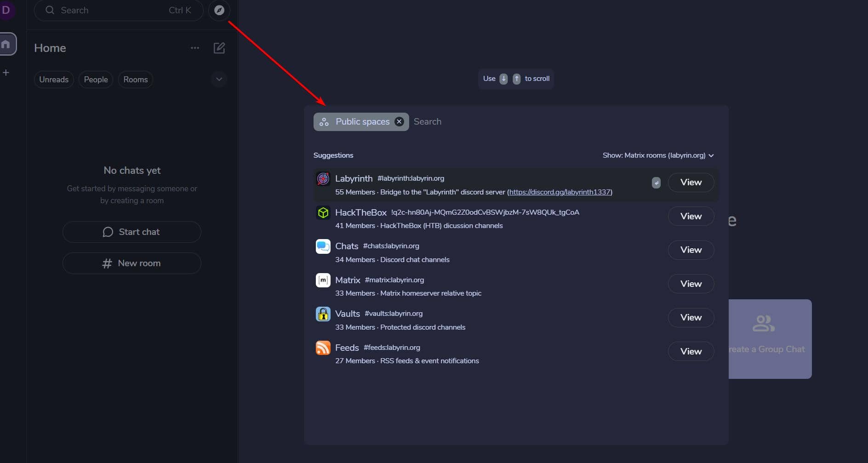View the Matrix room
The width and height of the screenshot is (868, 463).
click(691, 284)
